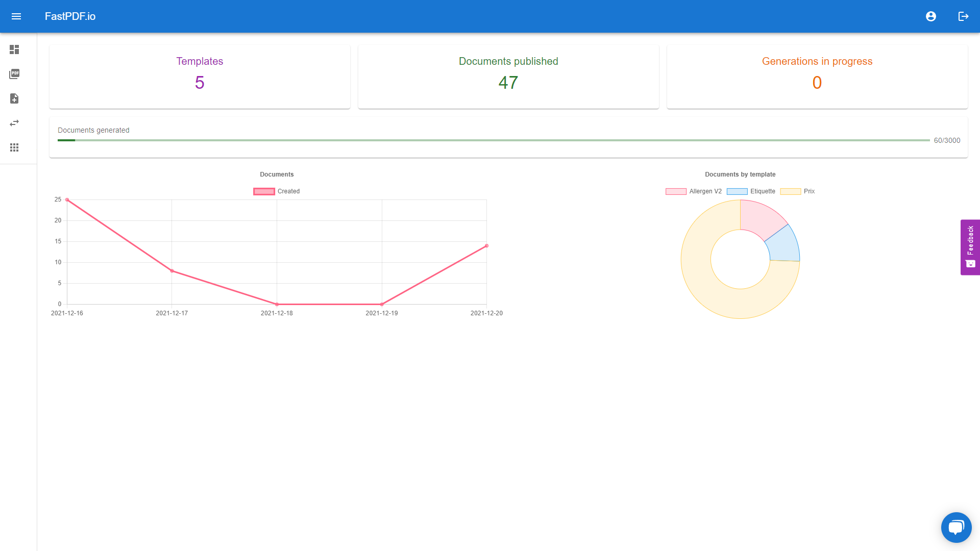The image size is (980, 551).
Task: Open the live chat bubble
Action: [x=957, y=528]
